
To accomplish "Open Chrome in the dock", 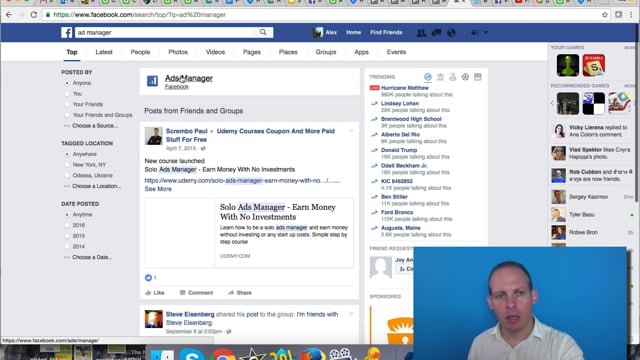I will click(x=223, y=355).
